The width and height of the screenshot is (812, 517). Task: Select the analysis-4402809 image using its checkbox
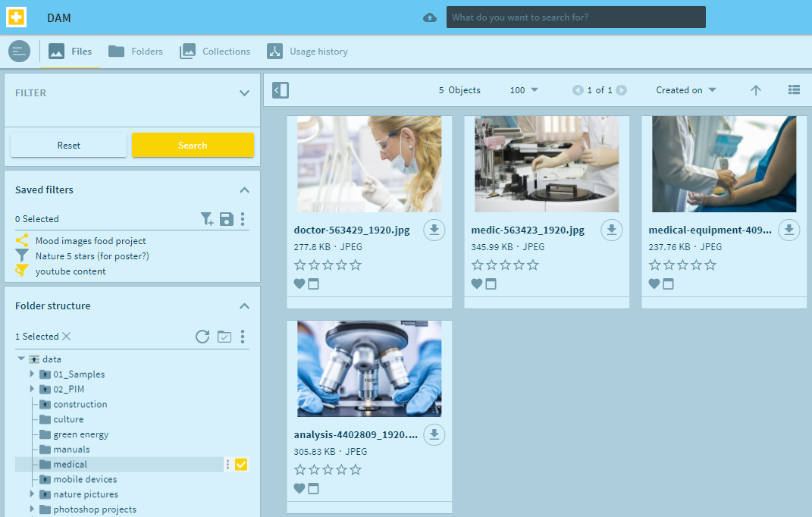pyautogui.click(x=313, y=488)
